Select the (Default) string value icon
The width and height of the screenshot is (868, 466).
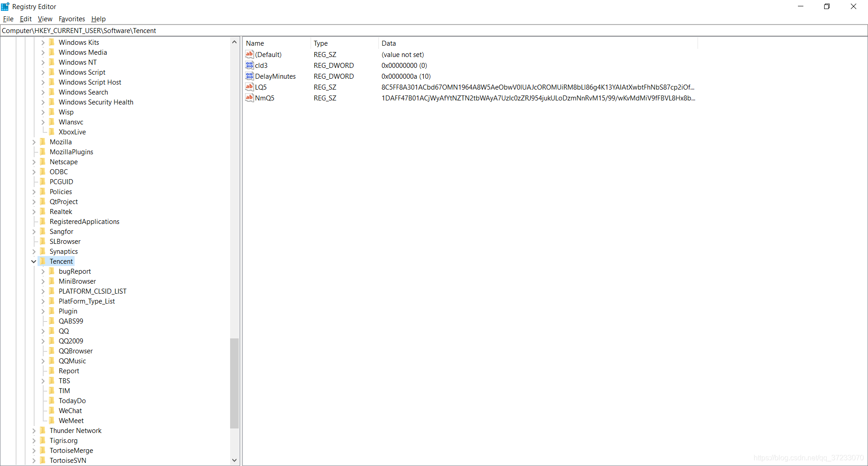click(x=250, y=54)
